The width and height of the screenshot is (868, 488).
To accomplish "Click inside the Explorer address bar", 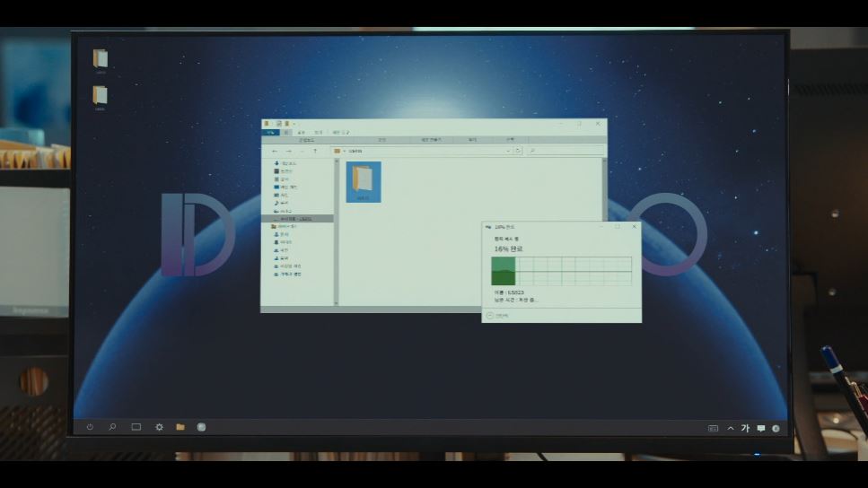I will [x=424, y=151].
